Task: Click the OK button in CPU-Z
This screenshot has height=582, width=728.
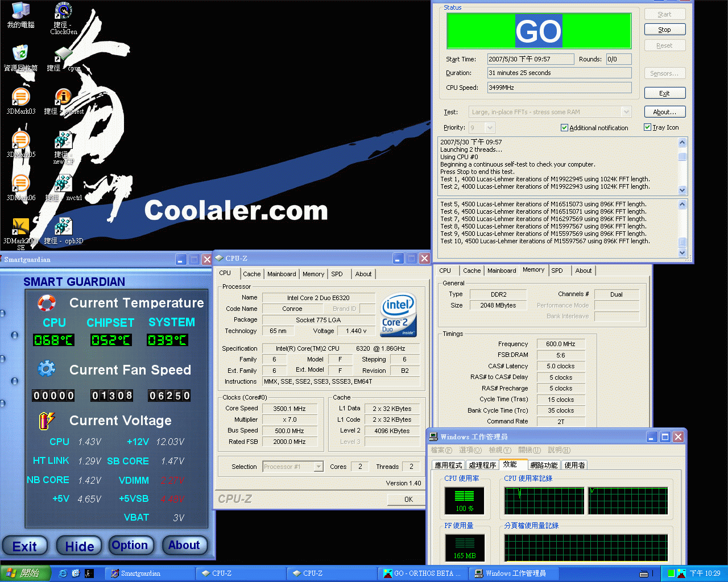Action: [x=407, y=499]
